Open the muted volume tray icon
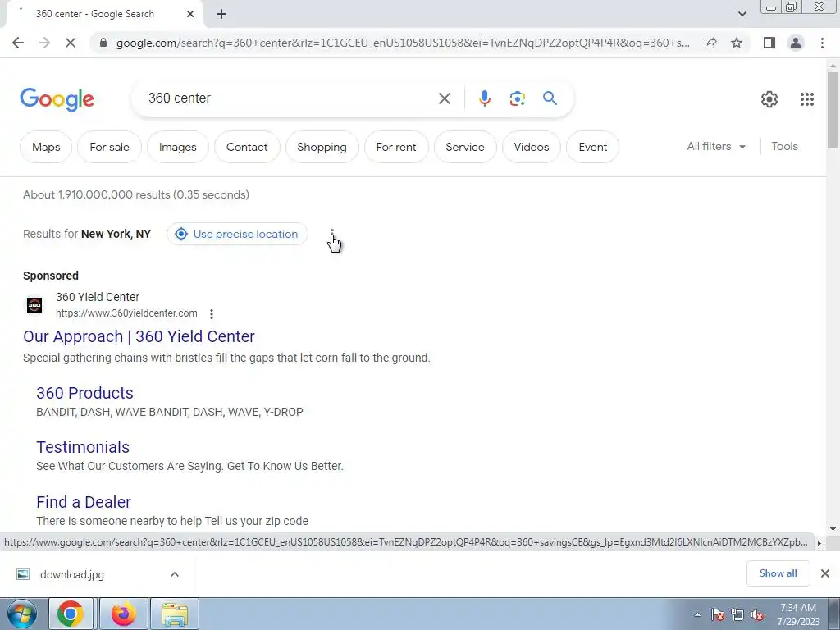 click(757, 614)
